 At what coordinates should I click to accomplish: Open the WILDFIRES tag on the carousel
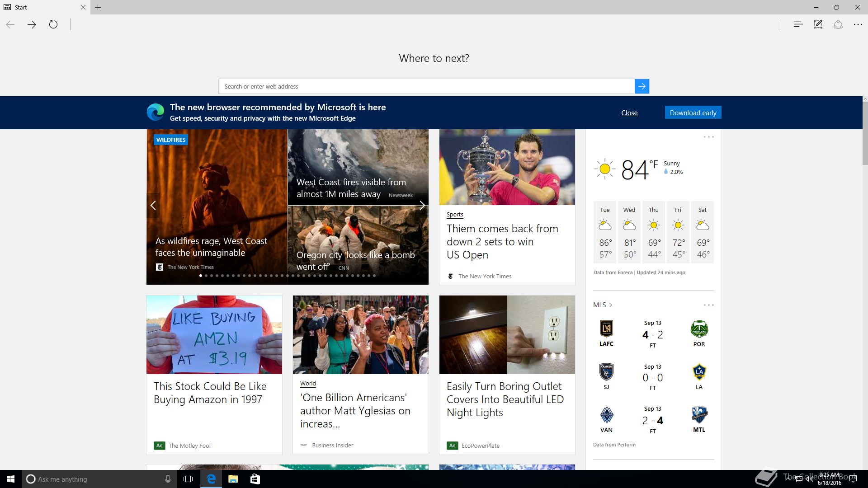click(x=171, y=140)
